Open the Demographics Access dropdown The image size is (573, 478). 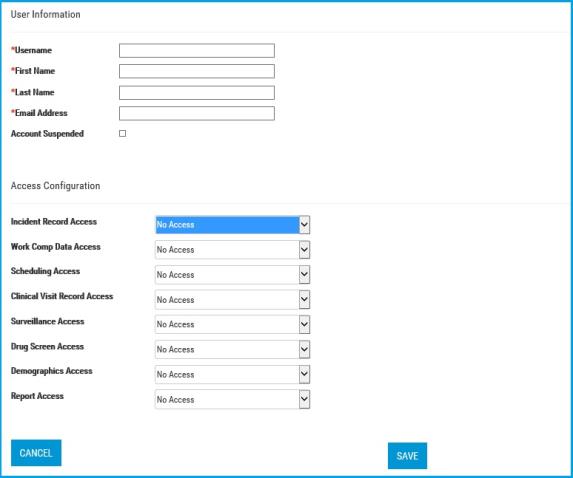coord(232,375)
